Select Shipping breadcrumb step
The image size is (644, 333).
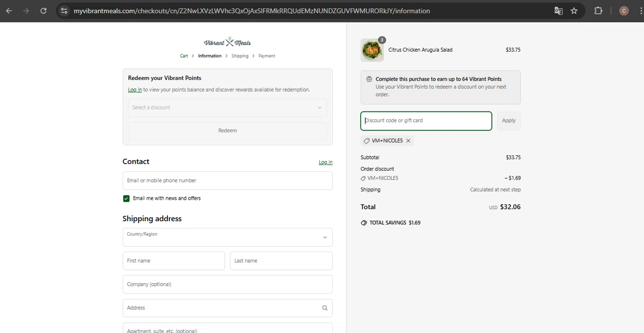240,56
